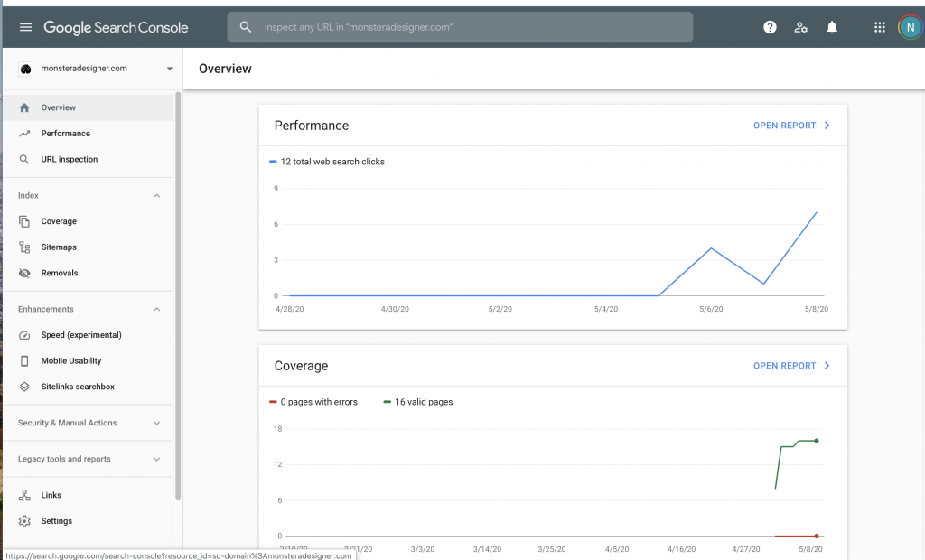Open URL inspection in sidebar
Screen dimensions: 925x560
click(89, 159)
